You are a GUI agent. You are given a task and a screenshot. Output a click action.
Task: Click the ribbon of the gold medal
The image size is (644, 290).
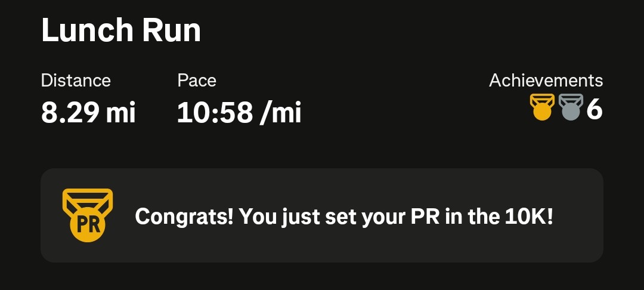click(x=542, y=99)
